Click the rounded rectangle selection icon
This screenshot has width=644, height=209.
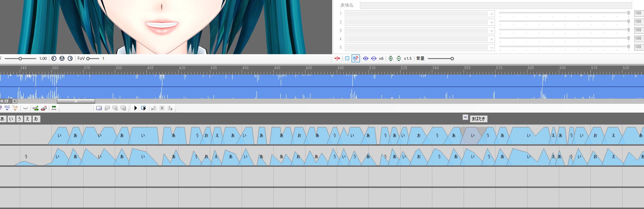pos(99,108)
